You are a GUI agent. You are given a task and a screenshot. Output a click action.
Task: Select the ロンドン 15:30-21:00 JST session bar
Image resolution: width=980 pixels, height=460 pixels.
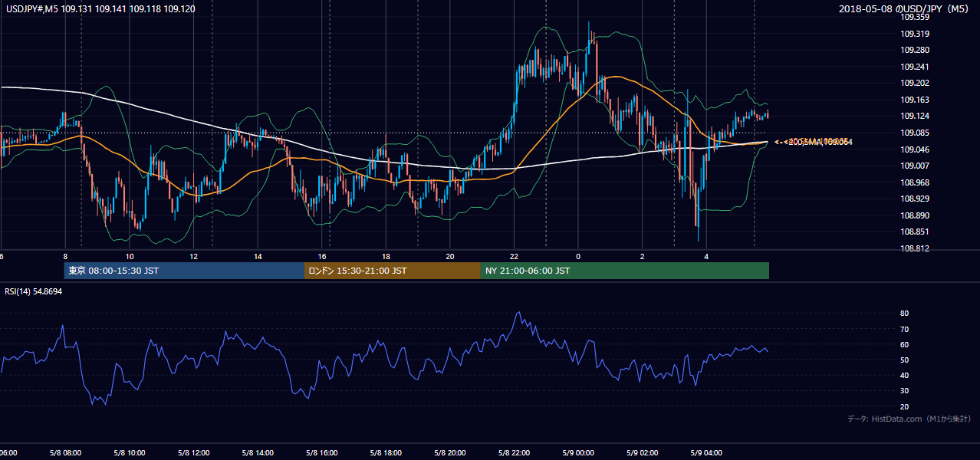393,271
